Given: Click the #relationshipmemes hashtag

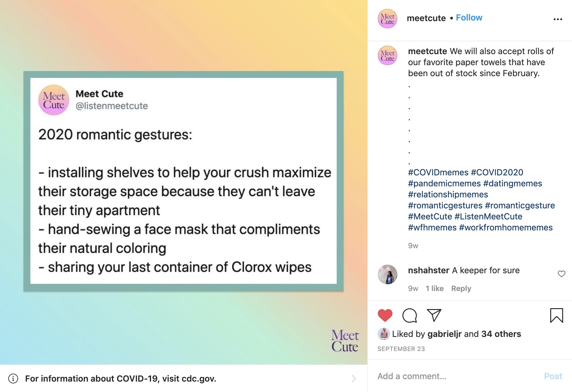Looking at the screenshot, I should pyautogui.click(x=448, y=195).
